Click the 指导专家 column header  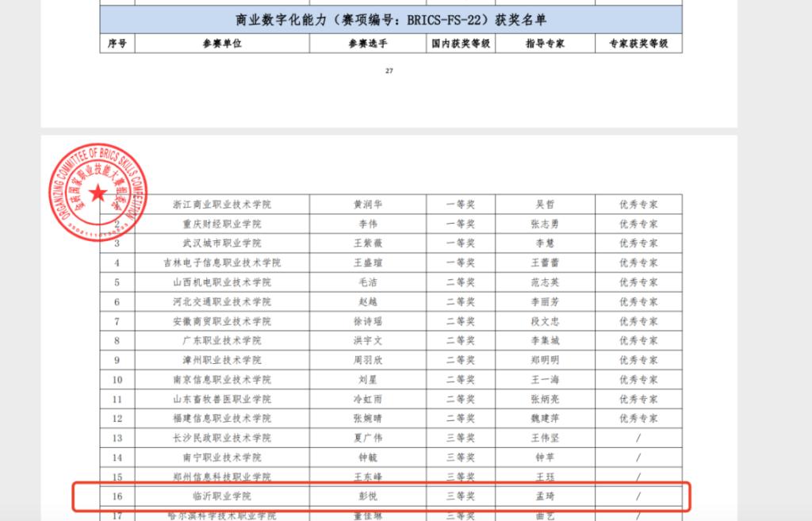pos(545,44)
